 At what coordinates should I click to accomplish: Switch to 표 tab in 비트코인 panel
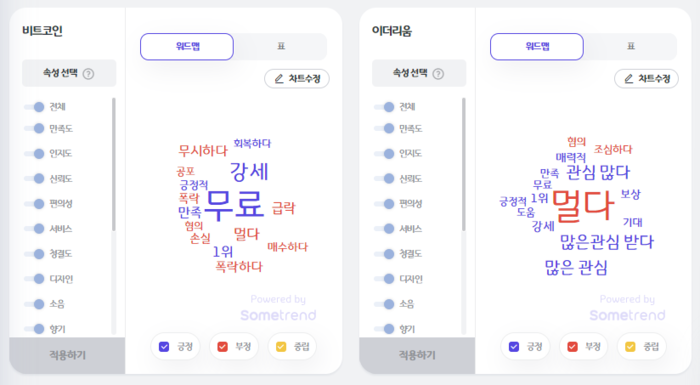[281, 46]
